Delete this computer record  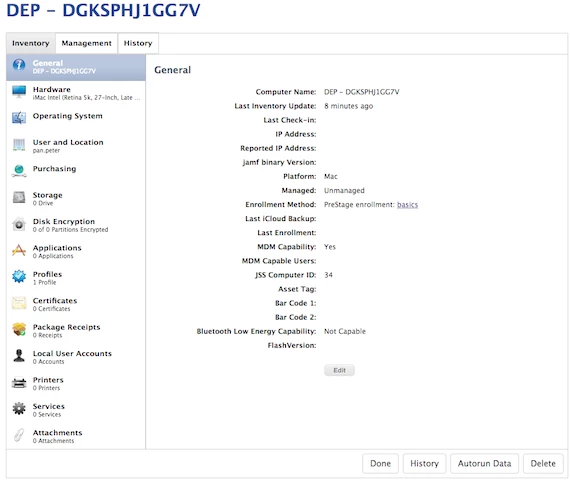point(543,463)
